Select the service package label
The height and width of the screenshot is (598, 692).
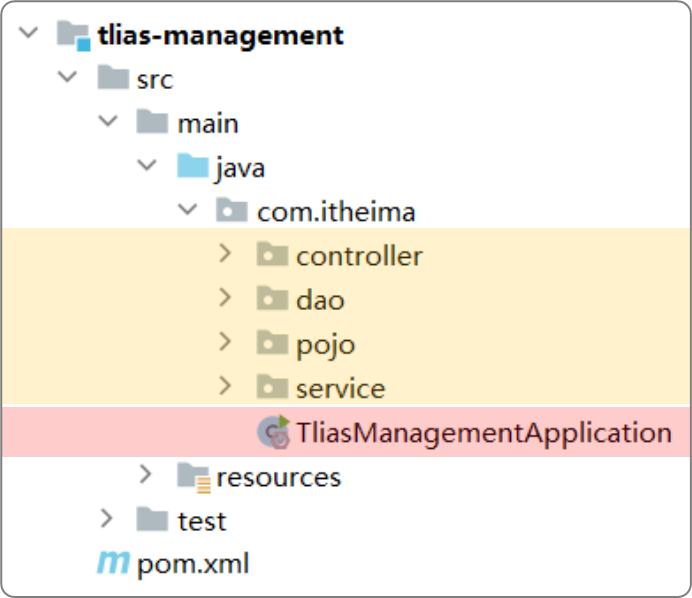pos(340,388)
